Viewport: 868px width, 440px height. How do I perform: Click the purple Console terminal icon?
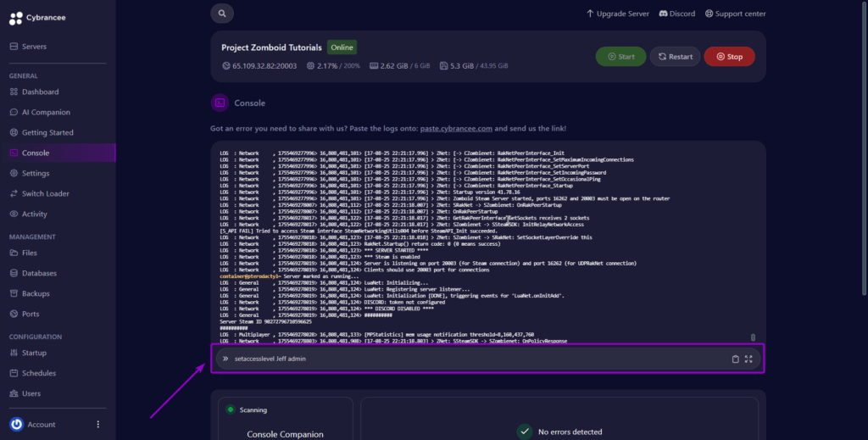click(220, 103)
